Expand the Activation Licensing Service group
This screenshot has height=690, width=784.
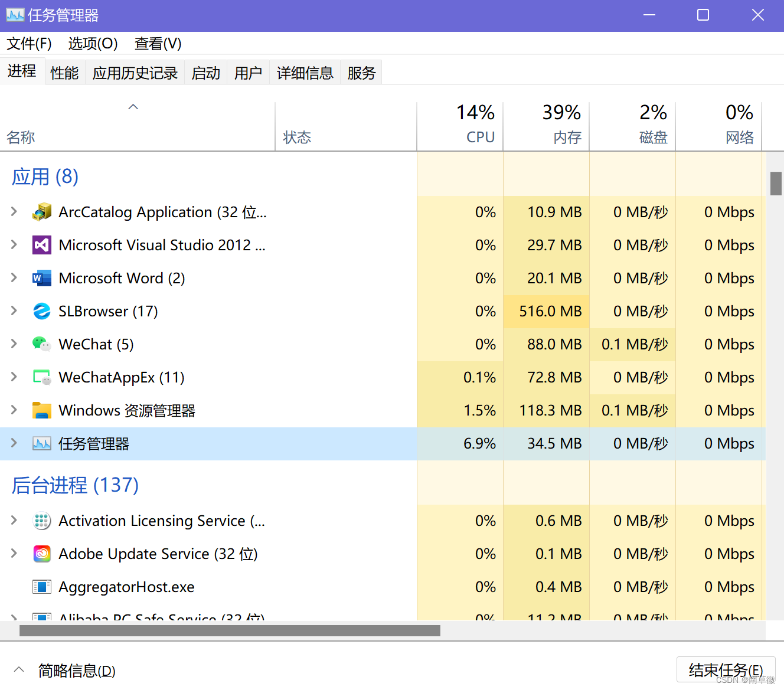(14, 520)
